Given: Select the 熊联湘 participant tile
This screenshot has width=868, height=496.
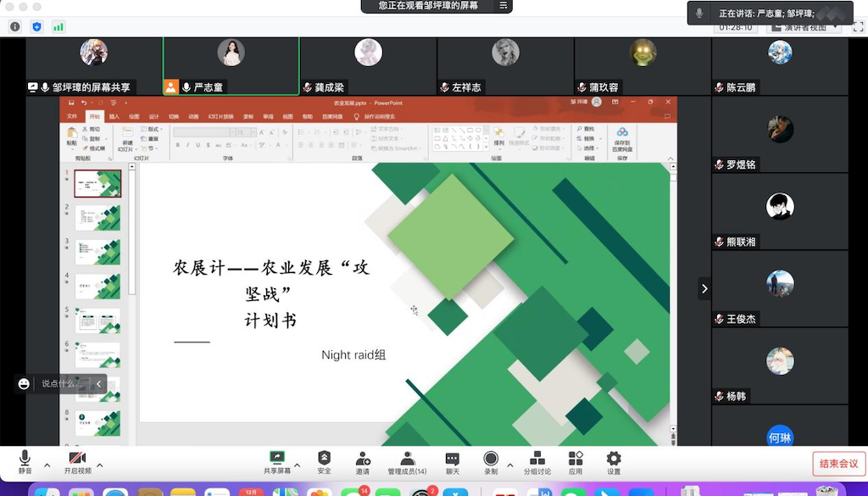Looking at the screenshot, I should [780, 211].
